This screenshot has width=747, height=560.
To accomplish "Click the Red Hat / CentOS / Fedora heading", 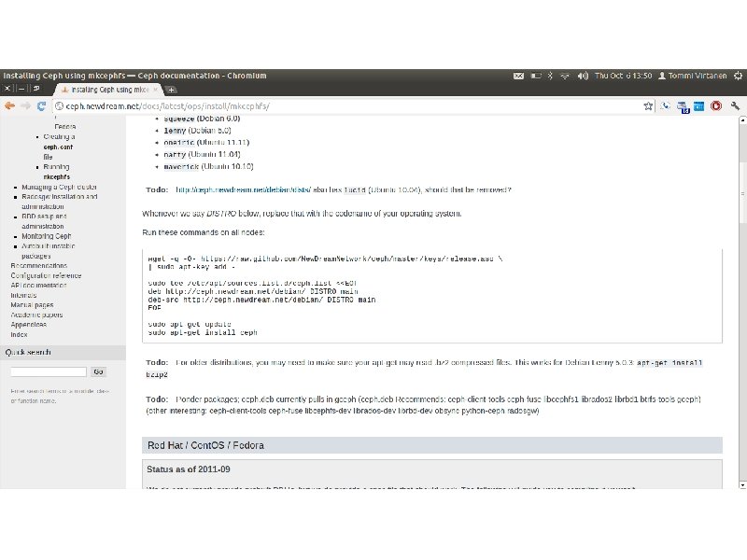I will click(205, 445).
